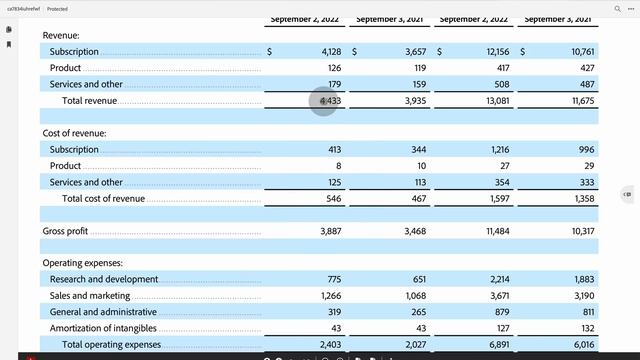This screenshot has height=360, width=640.
Task: Click the gross profit value 10,317
Action: click(583, 231)
